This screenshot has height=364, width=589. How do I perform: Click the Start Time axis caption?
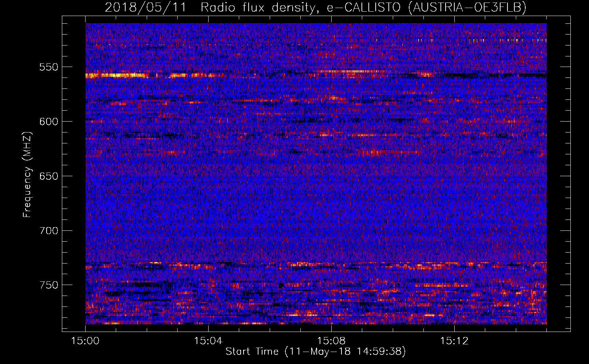(316, 352)
